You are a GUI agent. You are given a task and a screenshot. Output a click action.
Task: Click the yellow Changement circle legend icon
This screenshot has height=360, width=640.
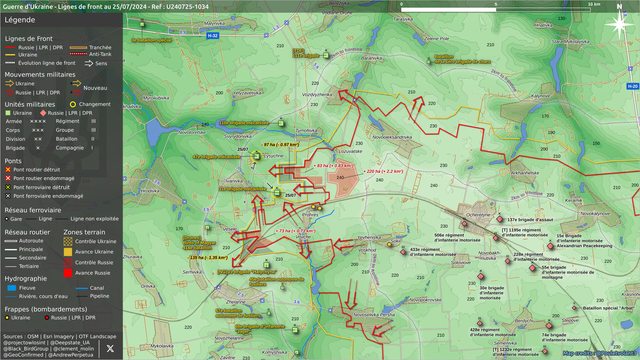[x=73, y=104]
